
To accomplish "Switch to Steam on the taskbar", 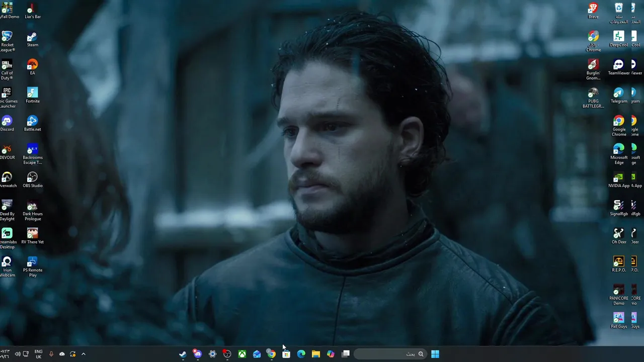I will coord(183,354).
